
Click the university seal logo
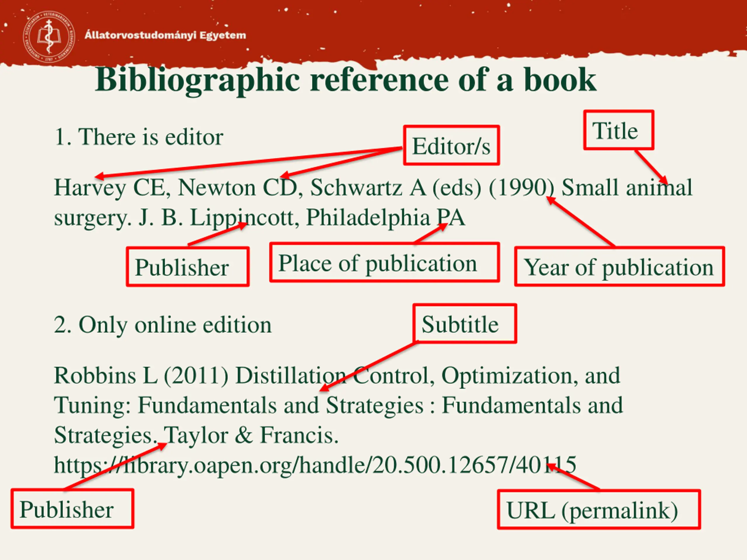(x=49, y=37)
